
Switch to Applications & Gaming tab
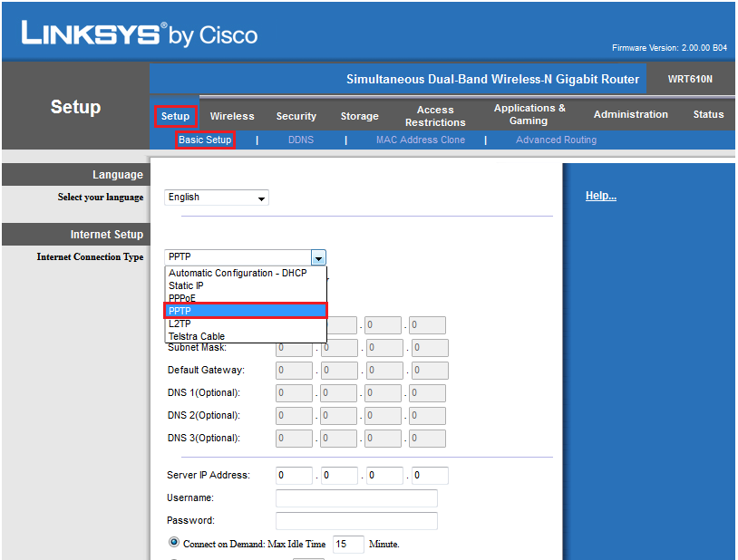529,114
